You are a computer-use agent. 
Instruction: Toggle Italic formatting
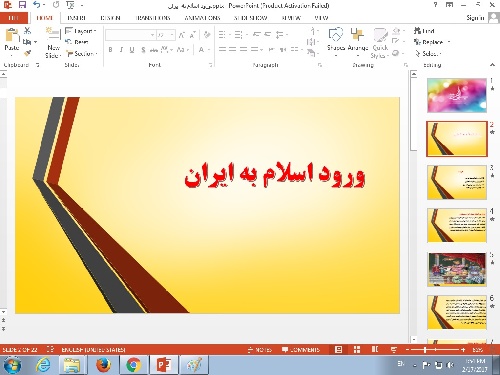(x=121, y=50)
